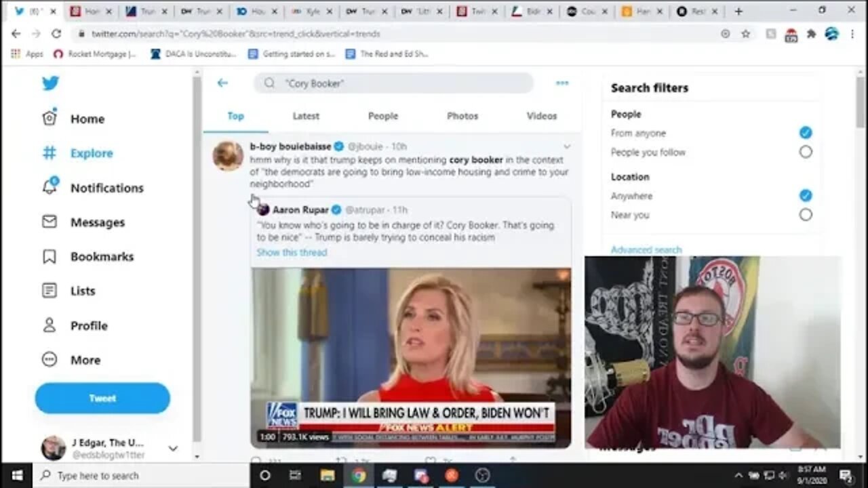Screen dimensions: 868x488
Task: Click the Explore hashtag icon
Action: [x=50, y=153]
